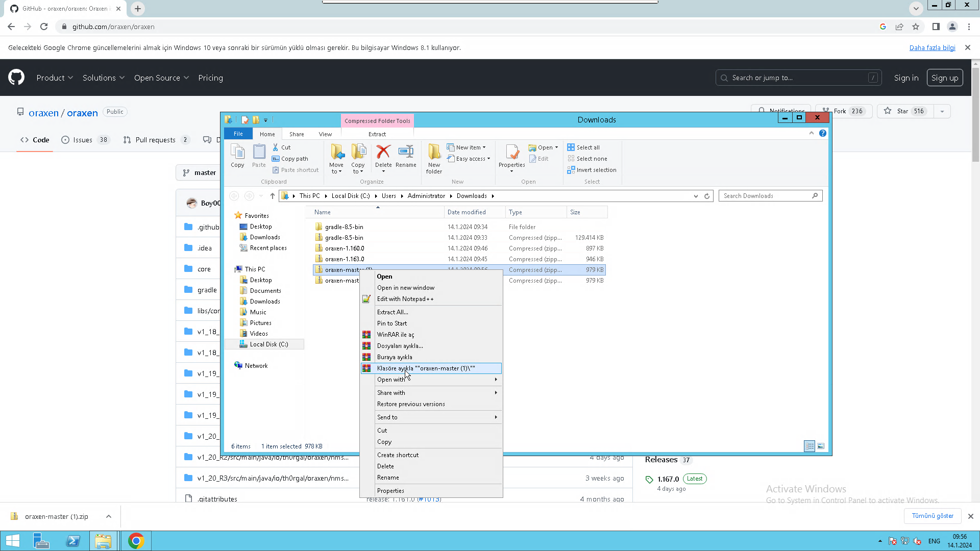Click Select none in ribbon
Viewport: 980px width, 551px height.
pos(587,159)
